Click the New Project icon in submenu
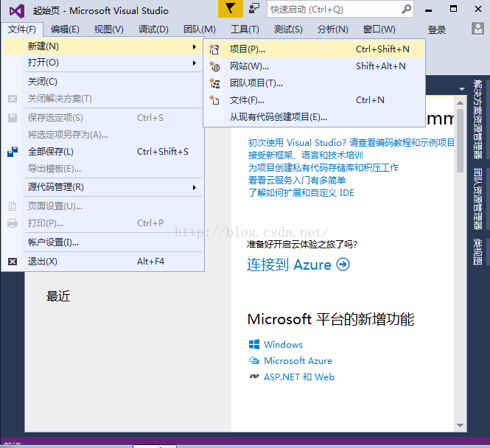Image resolution: width=490 pixels, height=448 pixels. pos(214,49)
